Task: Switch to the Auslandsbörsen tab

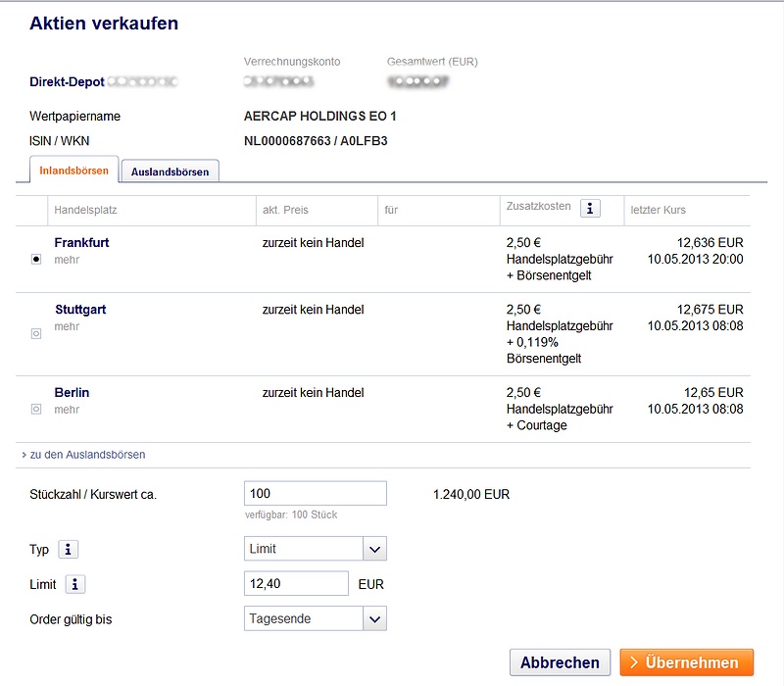Action: 171,171
